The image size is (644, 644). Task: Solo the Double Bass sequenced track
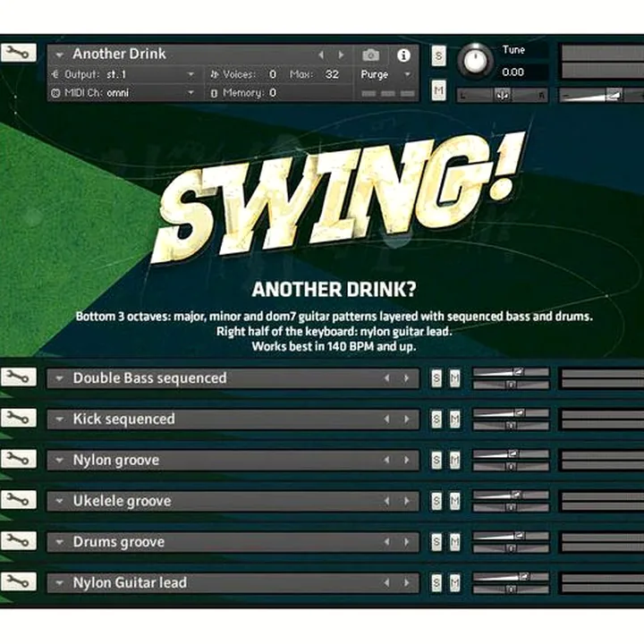(436, 378)
